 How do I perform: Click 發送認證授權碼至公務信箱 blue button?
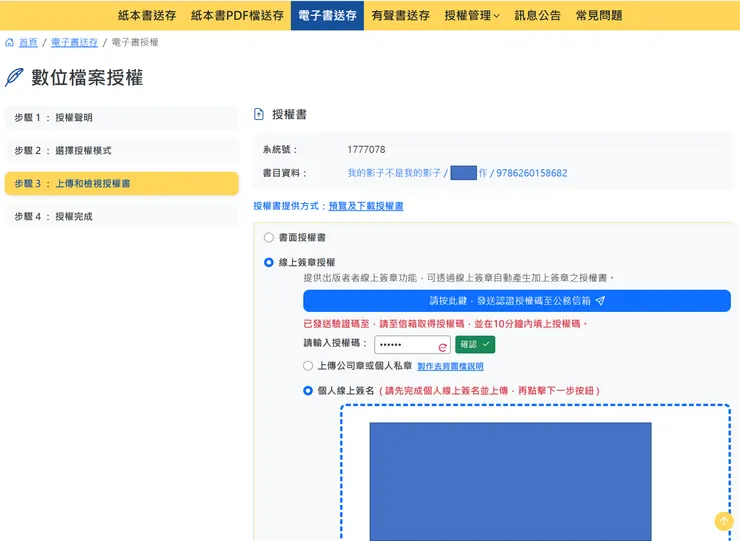pos(517,301)
